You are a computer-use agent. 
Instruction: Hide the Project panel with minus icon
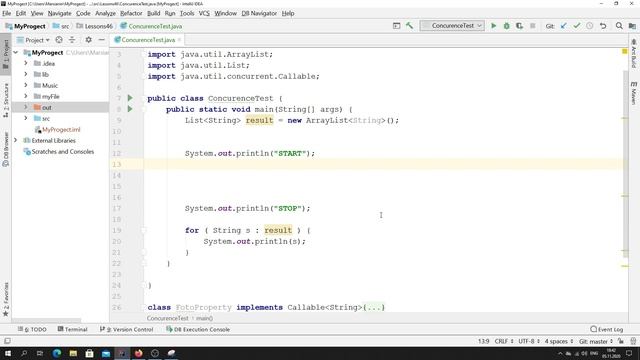pyautogui.click(x=102, y=40)
